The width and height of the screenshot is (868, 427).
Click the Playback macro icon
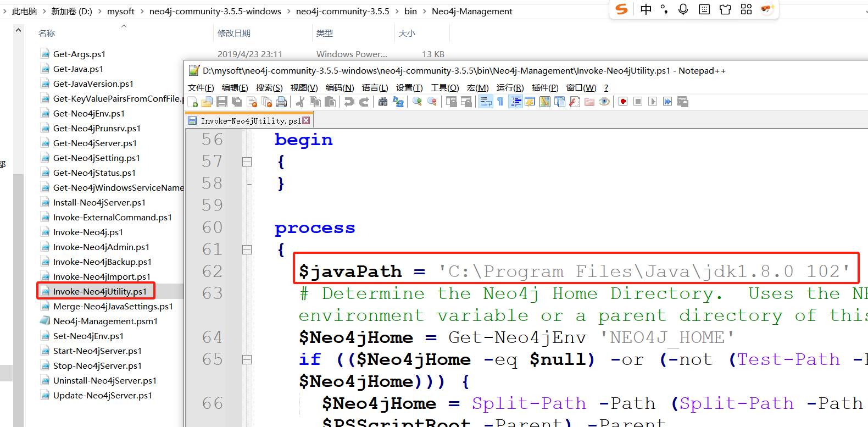653,102
